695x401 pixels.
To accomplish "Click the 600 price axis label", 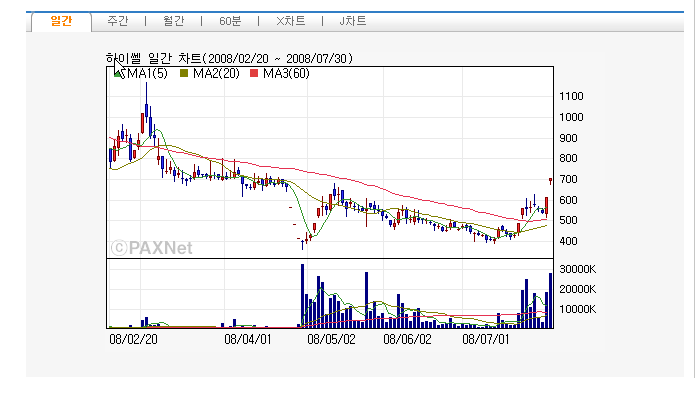I will [x=568, y=200].
